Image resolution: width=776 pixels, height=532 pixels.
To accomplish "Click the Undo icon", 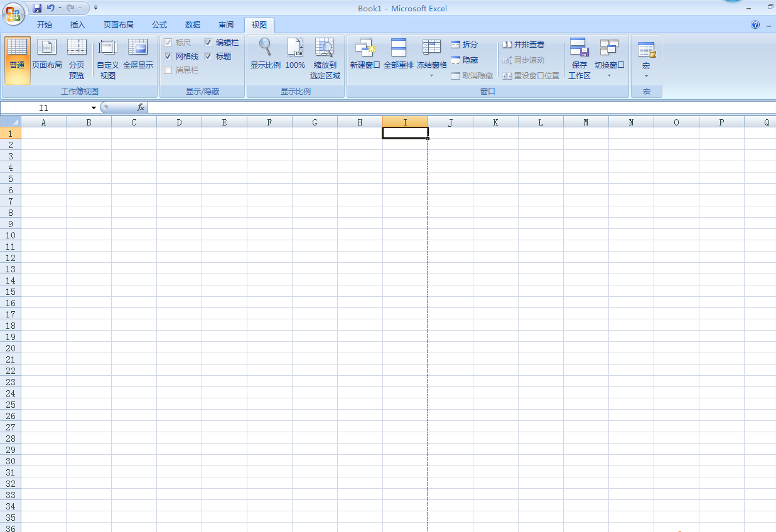I will point(50,8).
